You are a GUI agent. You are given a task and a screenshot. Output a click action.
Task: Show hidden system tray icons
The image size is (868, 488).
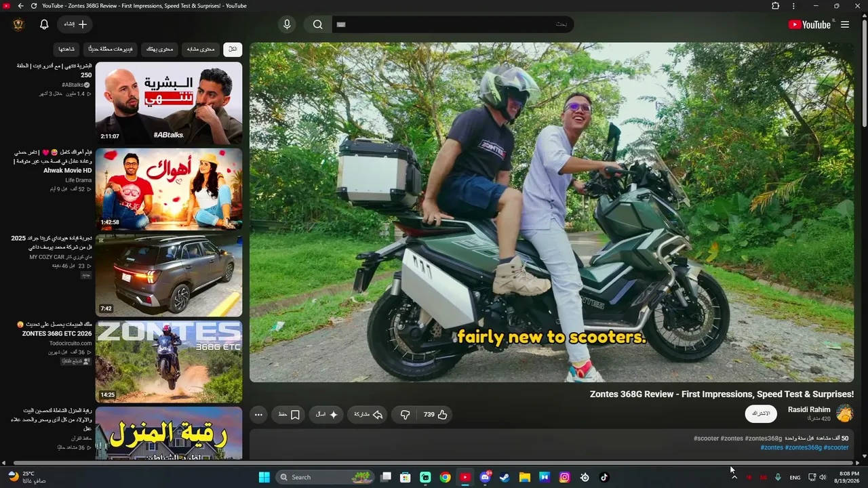click(x=734, y=477)
